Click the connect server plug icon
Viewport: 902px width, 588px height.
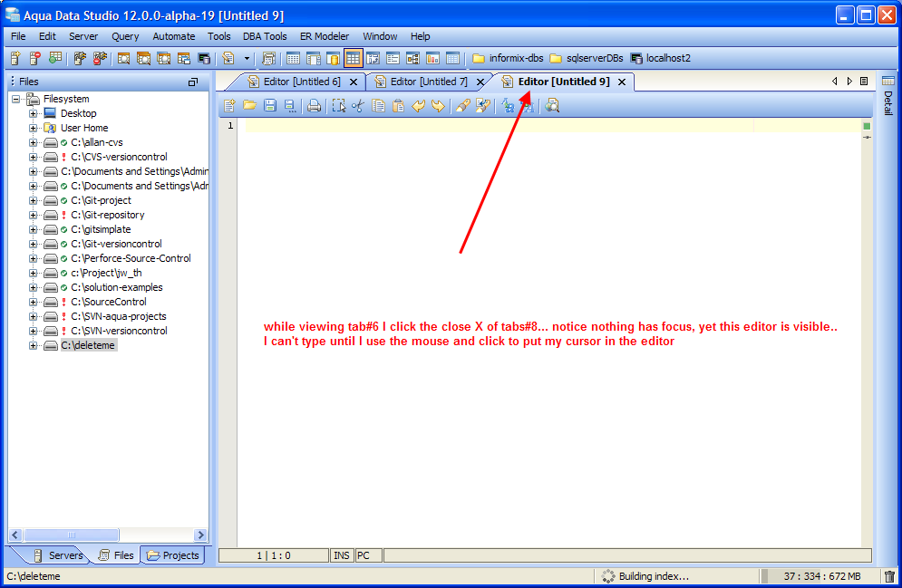[80, 58]
